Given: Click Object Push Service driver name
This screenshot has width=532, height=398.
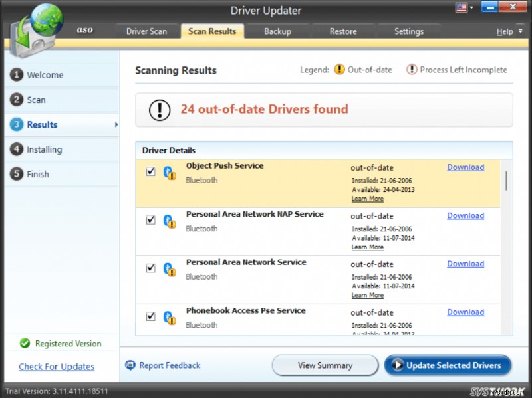Looking at the screenshot, I should (x=225, y=165).
